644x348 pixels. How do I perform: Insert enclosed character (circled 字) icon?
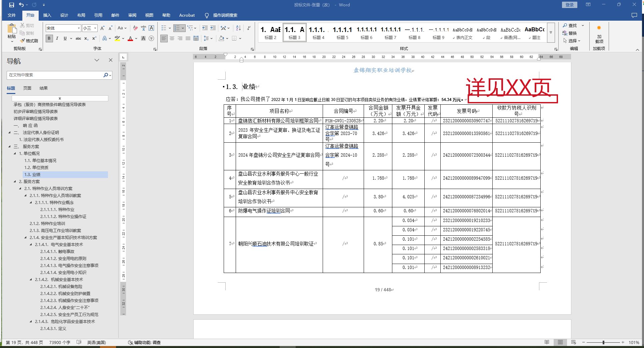coord(151,38)
